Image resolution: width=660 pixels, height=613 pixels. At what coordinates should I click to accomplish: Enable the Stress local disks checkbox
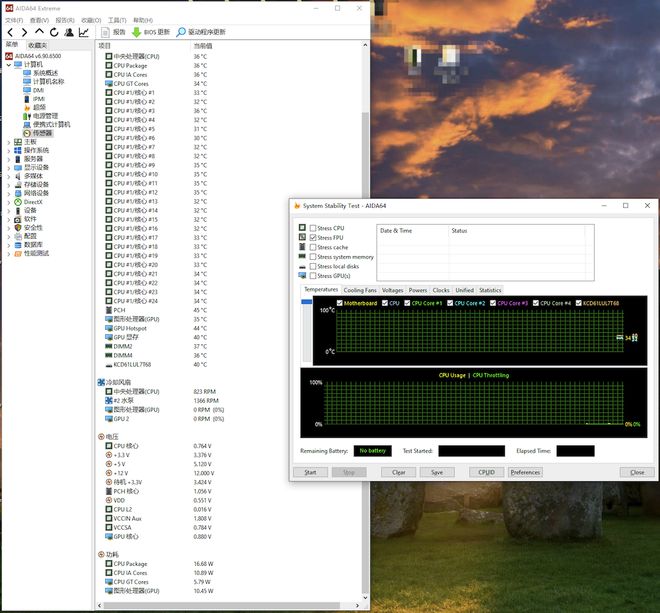point(313,266)
